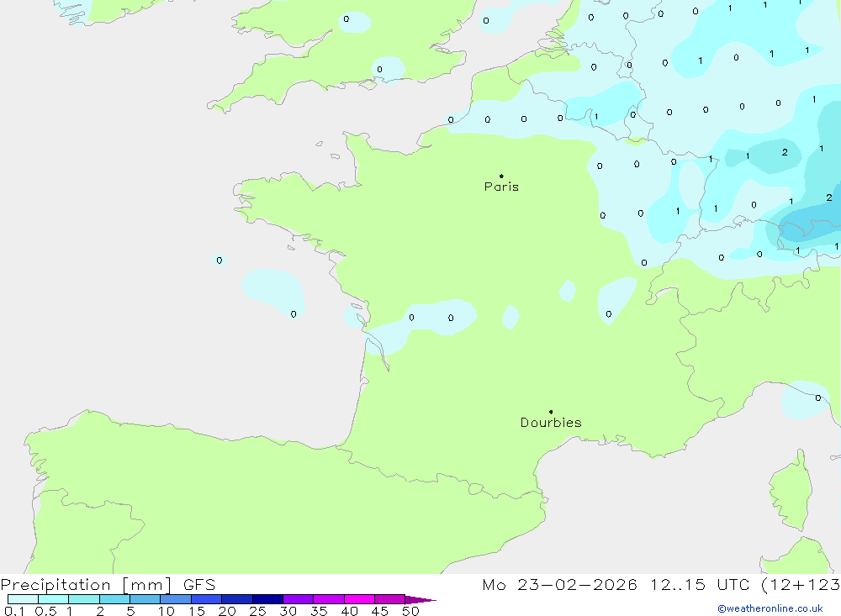
Task: Click the purple above-50 legend arrow tip
Action: coord(421,599)
